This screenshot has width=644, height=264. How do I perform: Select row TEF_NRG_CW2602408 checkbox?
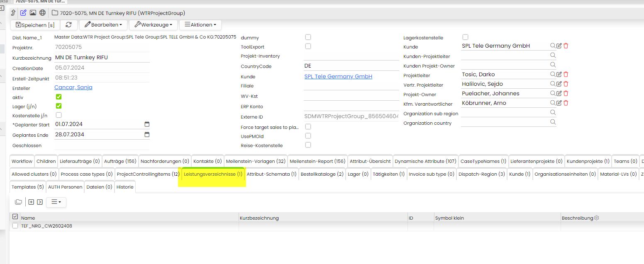tap(15, 226)
